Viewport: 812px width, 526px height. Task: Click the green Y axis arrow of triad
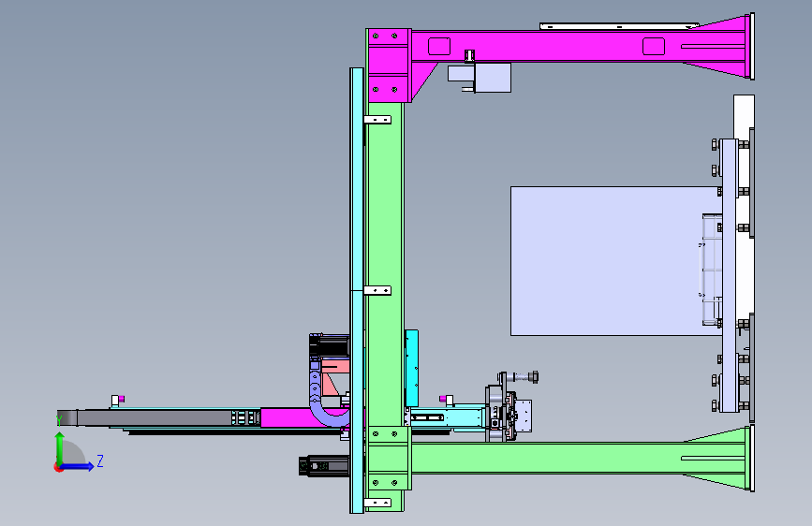click(60, 447)
